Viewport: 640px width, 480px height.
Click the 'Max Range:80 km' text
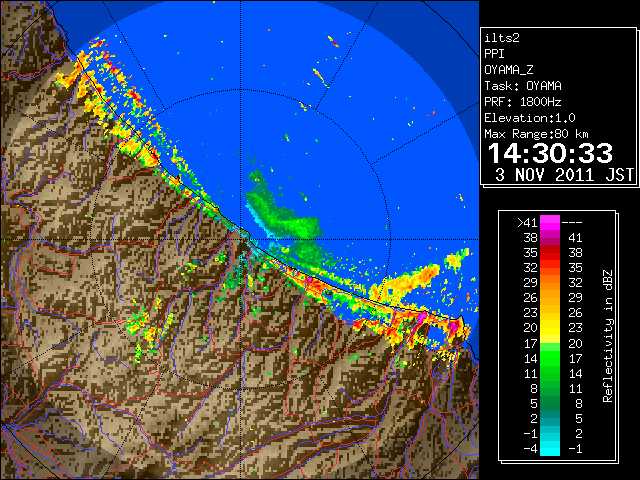coord(536,134)
